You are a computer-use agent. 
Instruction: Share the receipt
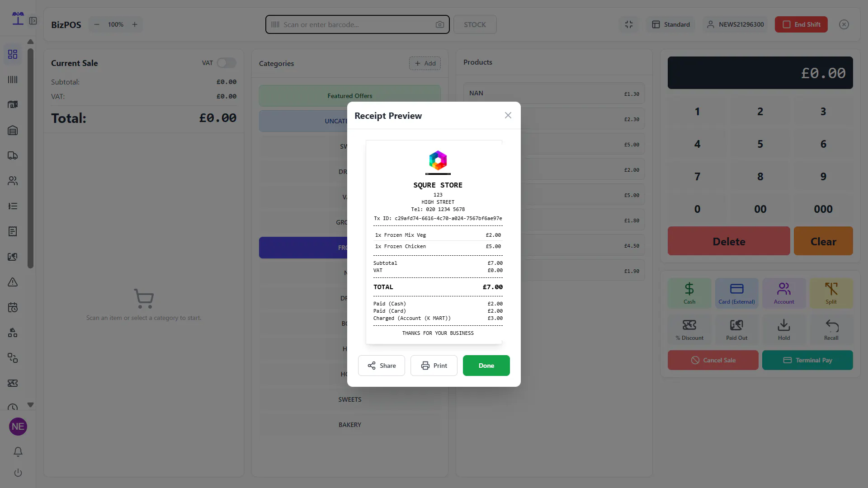[382, 366]
